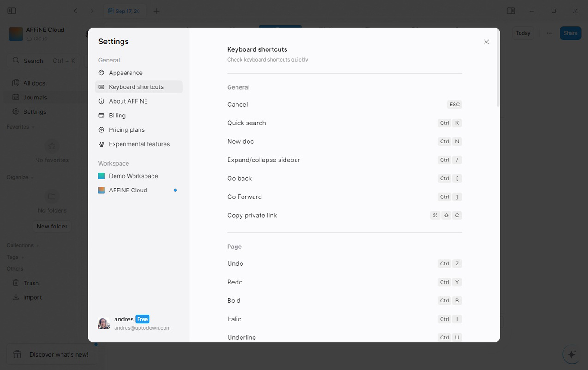Click the Cancel shortcut row

[345, 105]
